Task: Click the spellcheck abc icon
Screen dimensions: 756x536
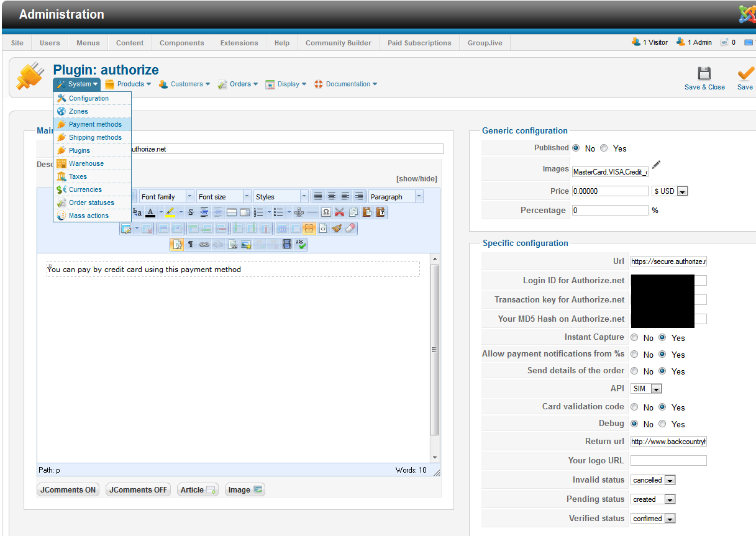Action: 301,245
